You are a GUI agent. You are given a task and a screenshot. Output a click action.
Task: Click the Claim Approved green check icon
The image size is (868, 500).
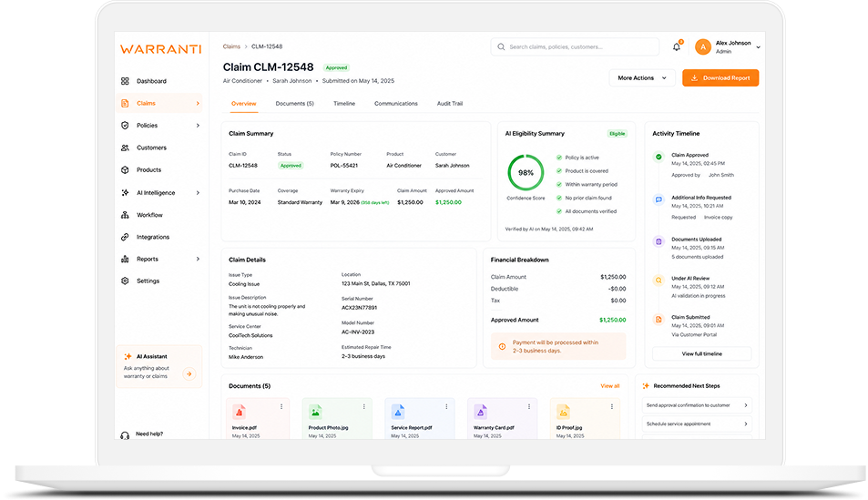pos(659,157)
